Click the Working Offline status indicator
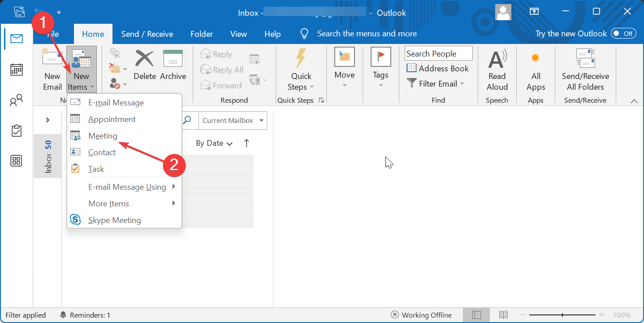 [421, 315]
